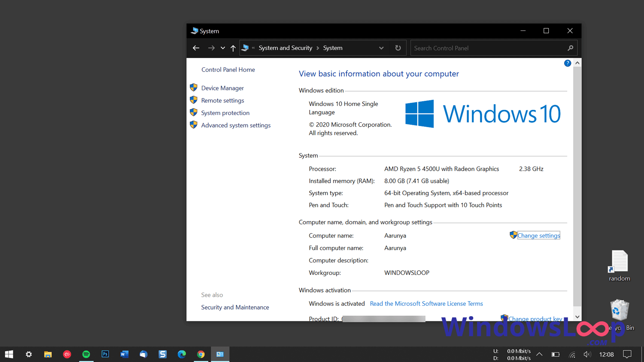Screen dimensions: 644x362
Task: Expand the collapsed breadcrumb double-arrow
Action: pos(253,48)
